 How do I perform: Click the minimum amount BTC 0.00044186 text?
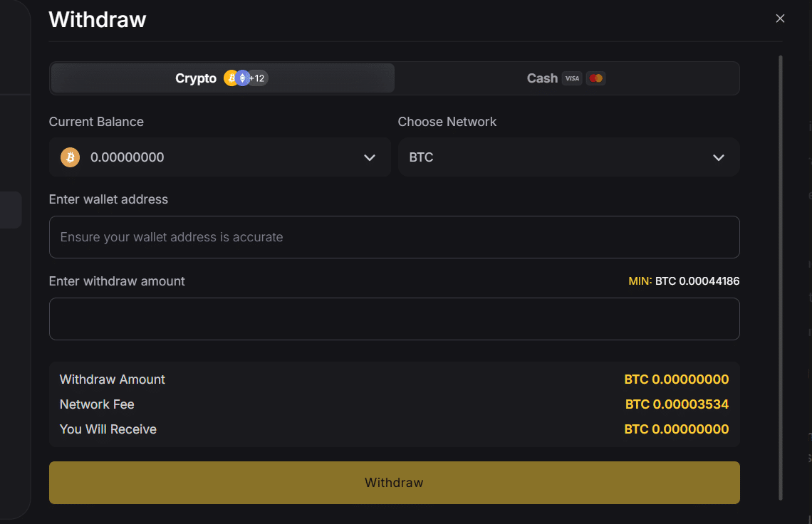[x=697, y=281]
